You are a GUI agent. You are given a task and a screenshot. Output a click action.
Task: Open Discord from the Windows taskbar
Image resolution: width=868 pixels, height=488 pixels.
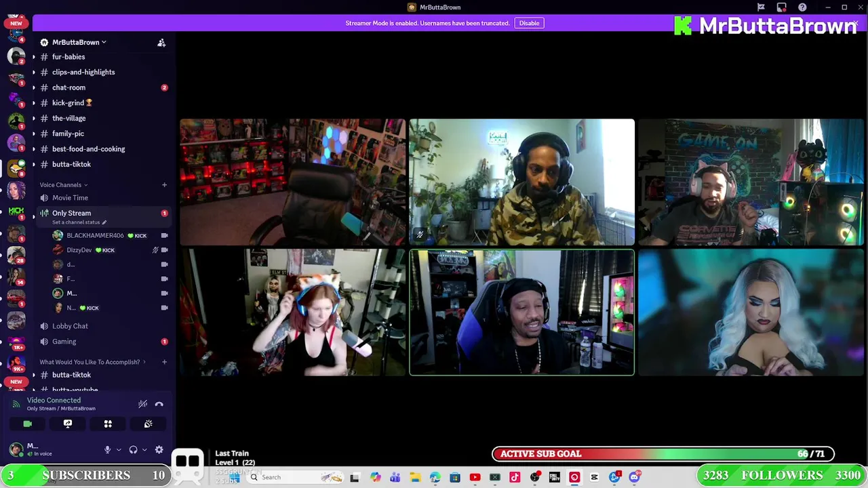635,477
